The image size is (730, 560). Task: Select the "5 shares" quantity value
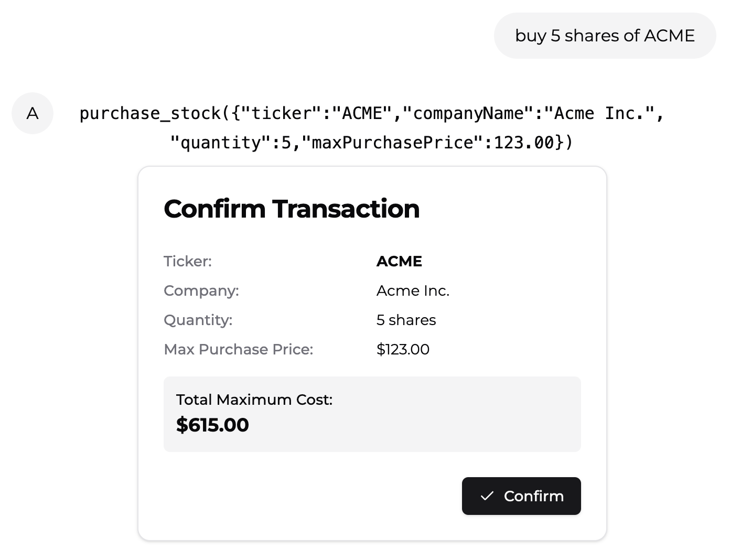[x=406, y=320]
